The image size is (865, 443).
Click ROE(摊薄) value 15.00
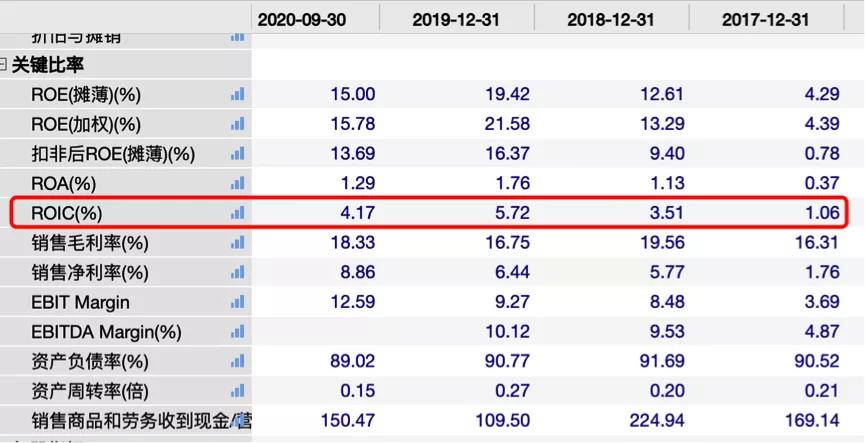tap(353, 94)
